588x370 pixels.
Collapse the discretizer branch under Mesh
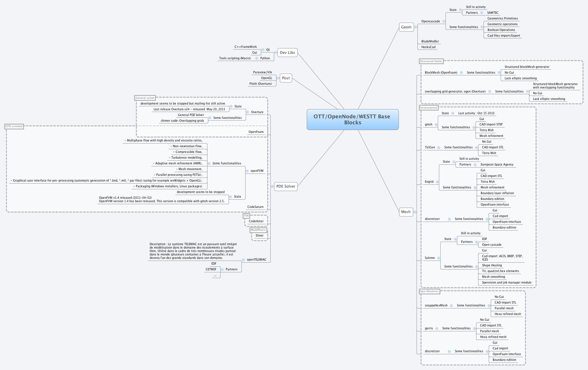[x=450, y=219]
